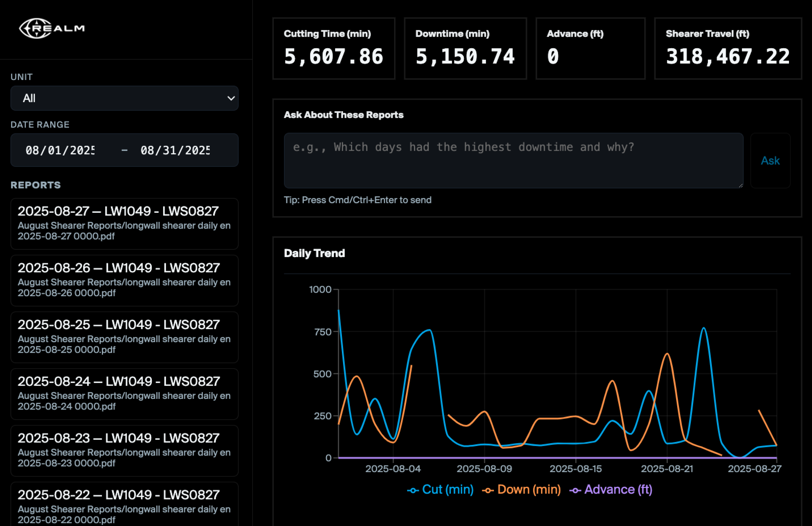The width and height of the screenshot is (812, 526).
Task: Toggle the Cut (min) legend series
Action: pos(441,490)
